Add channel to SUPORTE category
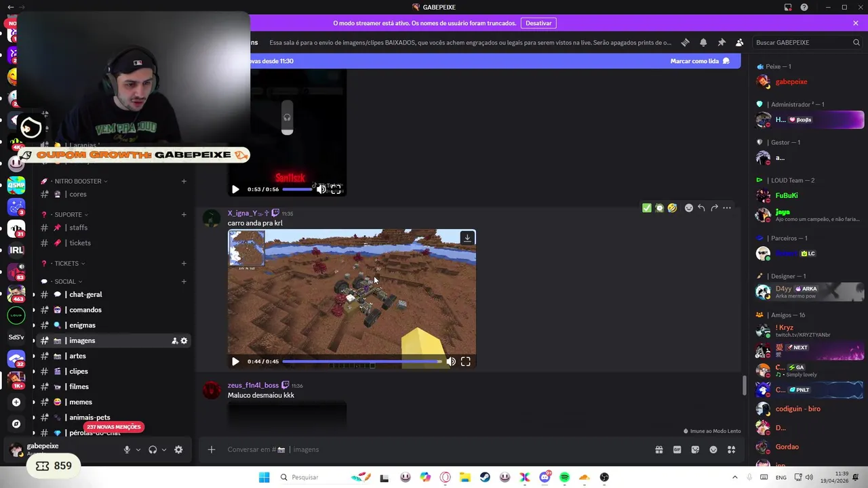The height and width of the screenshot is (488, 868). click(184, 215)
